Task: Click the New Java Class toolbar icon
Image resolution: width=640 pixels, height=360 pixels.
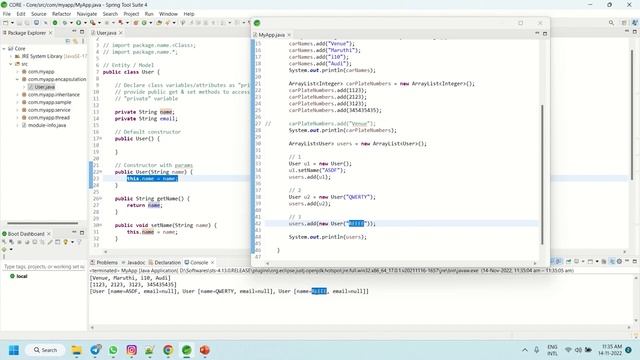Action: 144,23
